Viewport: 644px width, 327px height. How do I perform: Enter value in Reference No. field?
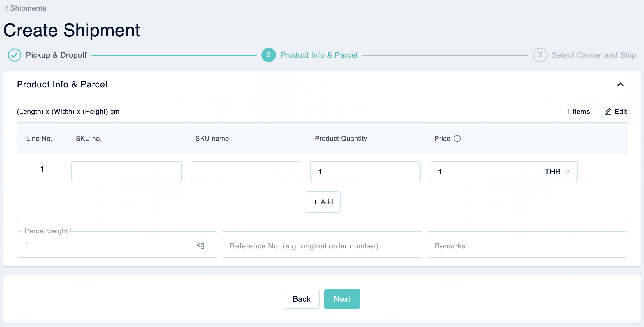[x=322, y=246]
